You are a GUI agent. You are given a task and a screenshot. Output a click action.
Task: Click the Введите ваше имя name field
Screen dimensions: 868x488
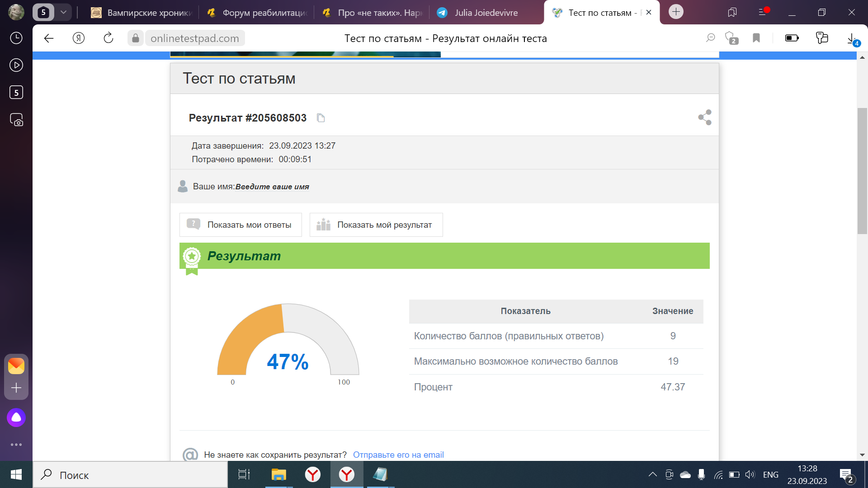tap(272, 187)
